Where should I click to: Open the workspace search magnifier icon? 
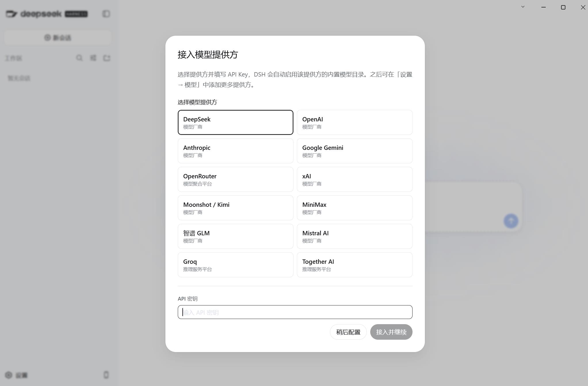tap(79, 58)
